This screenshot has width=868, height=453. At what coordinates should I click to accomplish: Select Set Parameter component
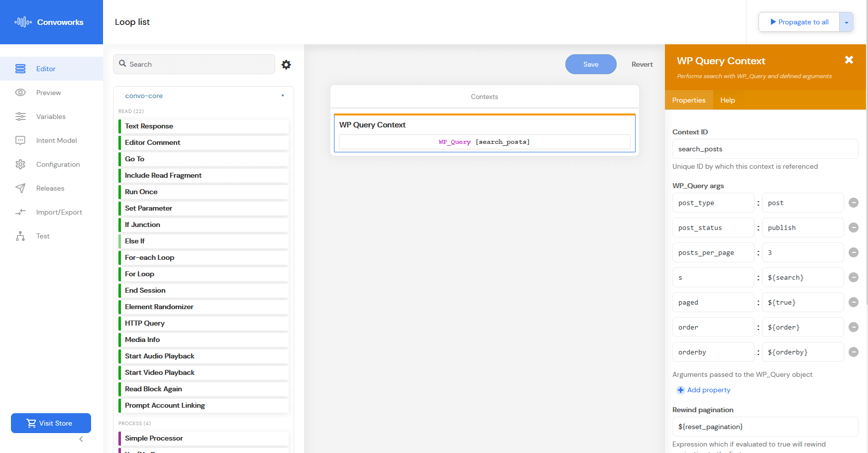click(204, 208)
